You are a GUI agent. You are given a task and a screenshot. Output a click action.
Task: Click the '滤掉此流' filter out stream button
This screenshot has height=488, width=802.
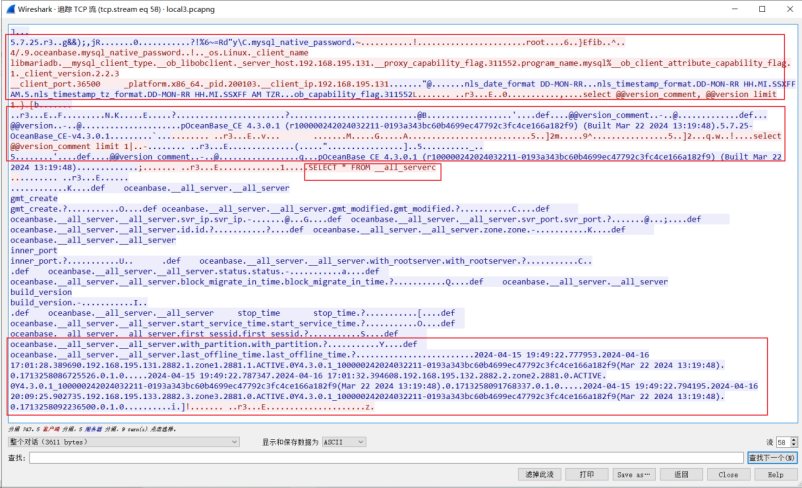539,474
